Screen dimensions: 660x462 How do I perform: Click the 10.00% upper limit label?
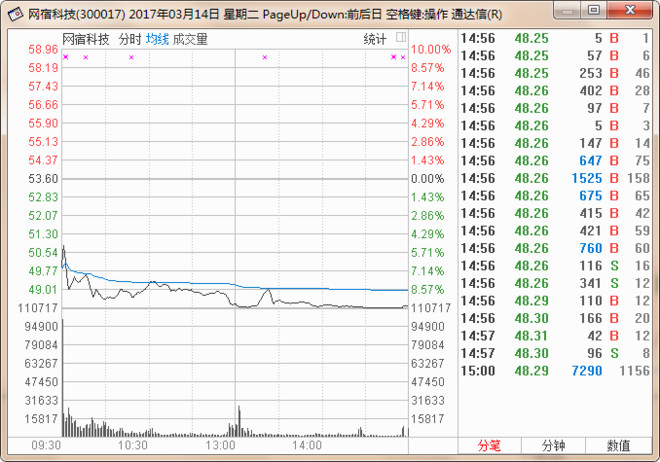tap(431, 50)
